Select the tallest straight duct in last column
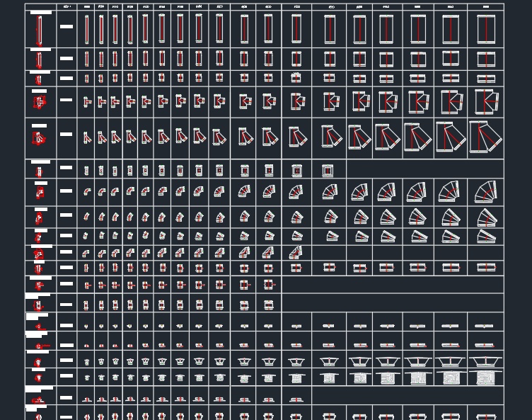This screenshot has height=420, width=532. click(486, 30)
